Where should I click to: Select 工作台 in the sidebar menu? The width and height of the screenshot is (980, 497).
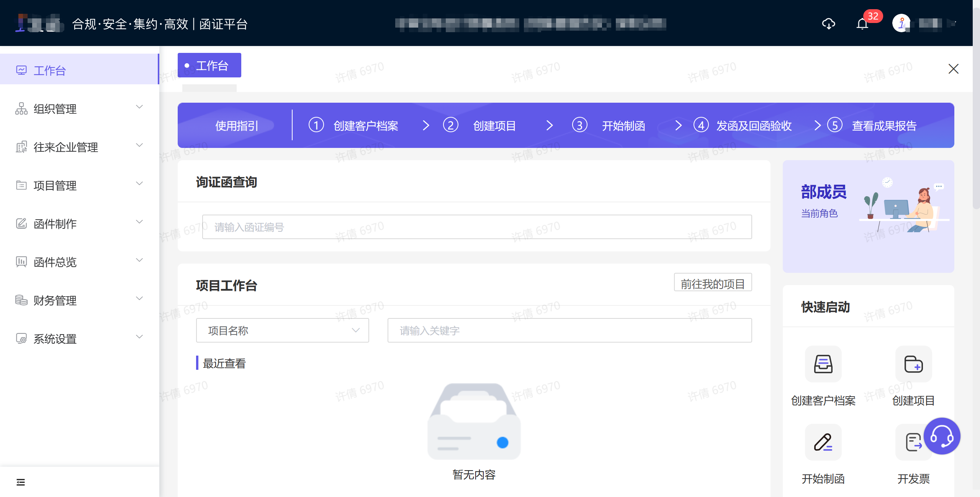pyautogui.click(x=79, y=69)
